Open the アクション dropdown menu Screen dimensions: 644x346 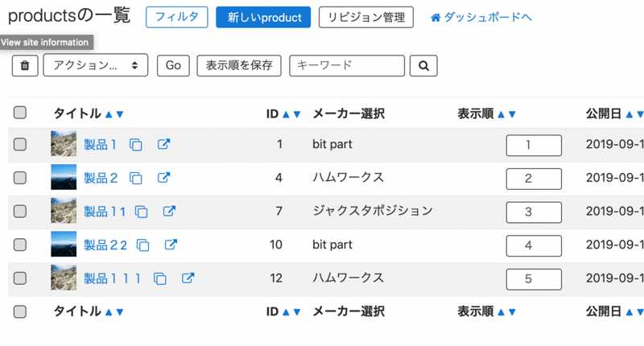click(95, 66)
